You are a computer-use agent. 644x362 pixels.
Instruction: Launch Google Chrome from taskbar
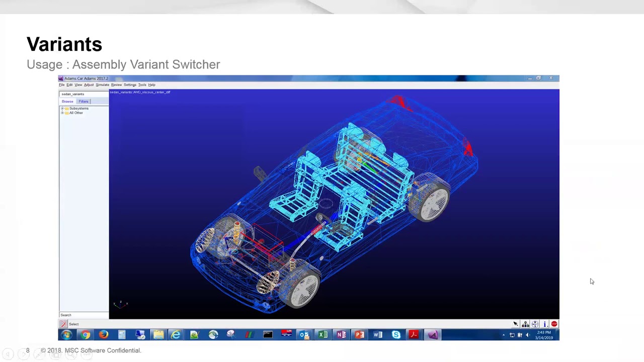point(86,335)
